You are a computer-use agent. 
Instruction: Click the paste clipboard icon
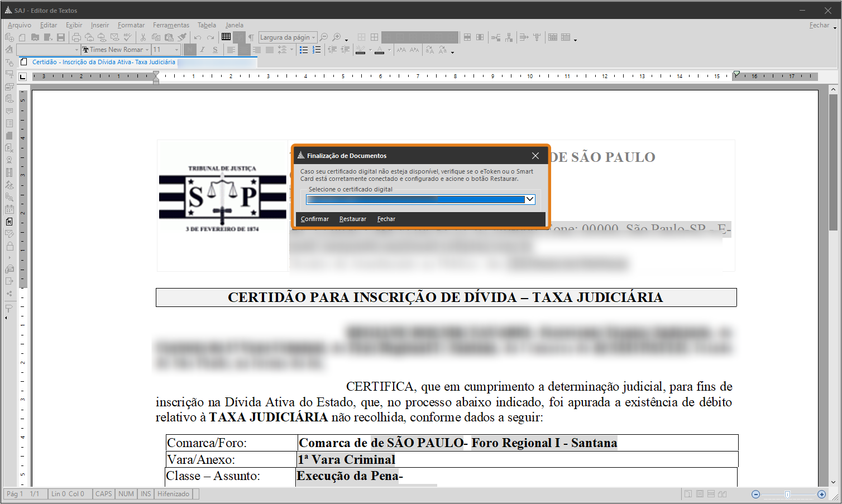pyautogui.click(x=169, y=37)
